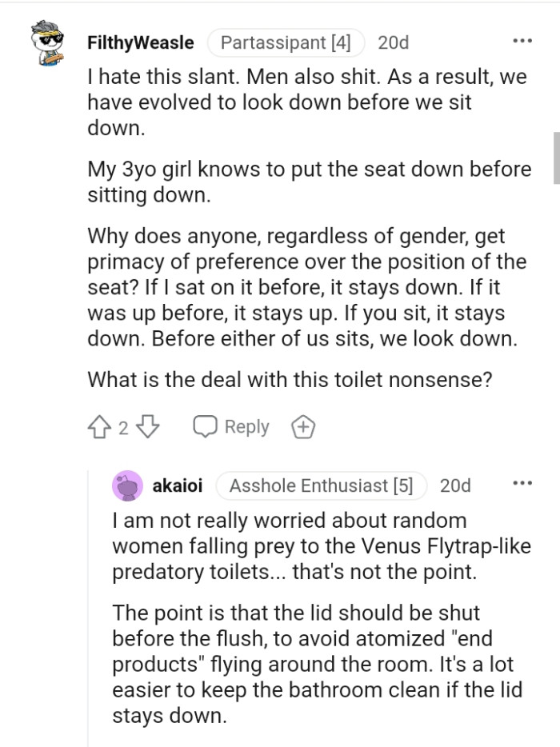The image size is (560, 747).
Task: Click the 20d timestamp on FilthyWeasle's comment
Action: pos(394,42)
